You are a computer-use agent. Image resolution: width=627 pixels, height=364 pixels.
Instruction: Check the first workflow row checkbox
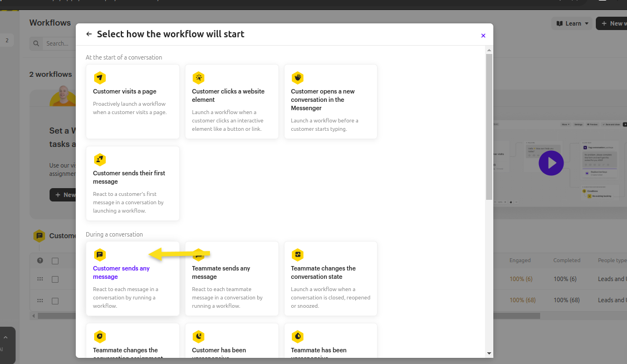[x=55, y=279]
